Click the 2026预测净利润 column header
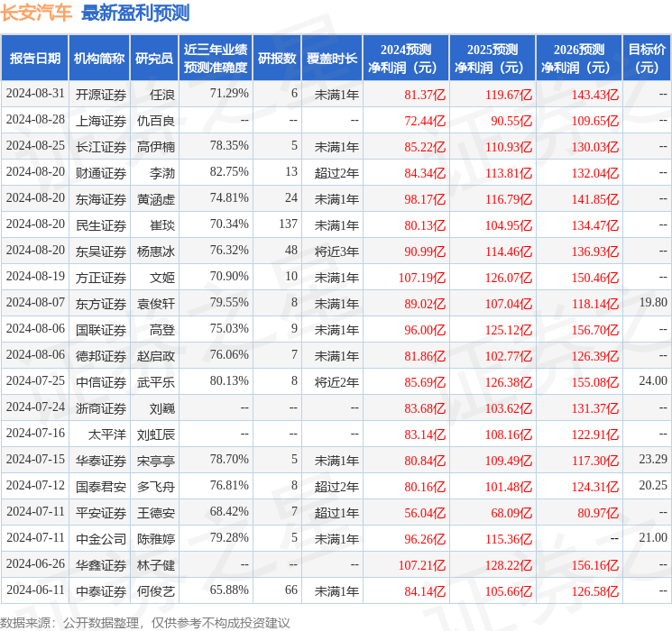 click(x=578, y=59)
